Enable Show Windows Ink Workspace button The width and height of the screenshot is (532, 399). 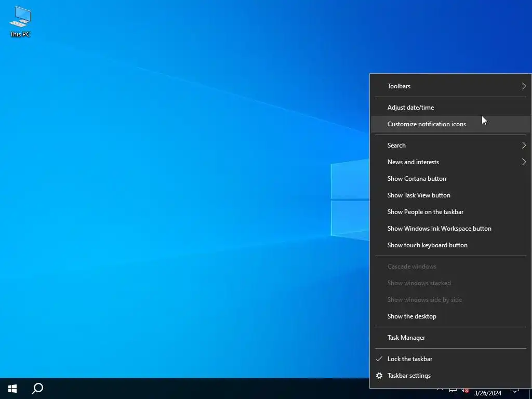pyautogui.click(x=450, y=229)
